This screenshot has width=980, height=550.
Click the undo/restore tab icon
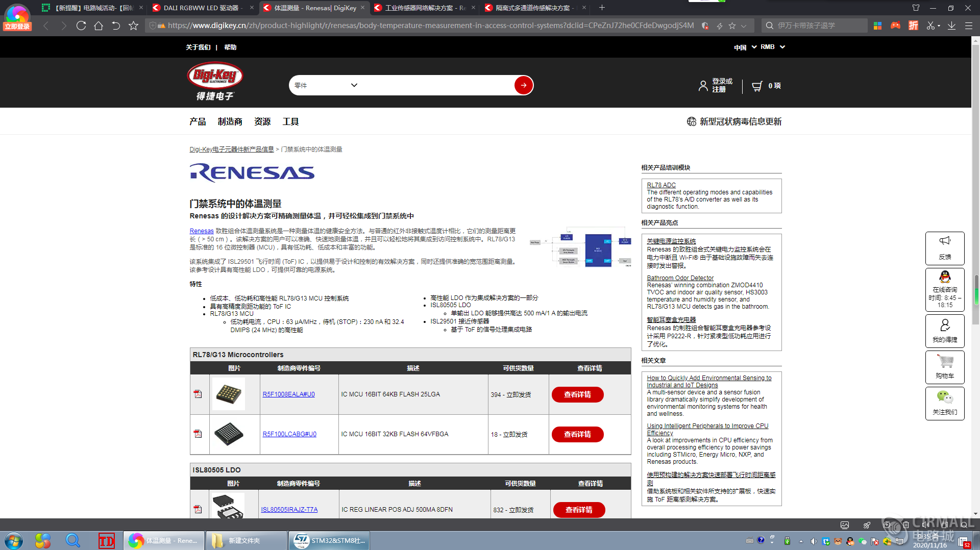click(116, 26)
